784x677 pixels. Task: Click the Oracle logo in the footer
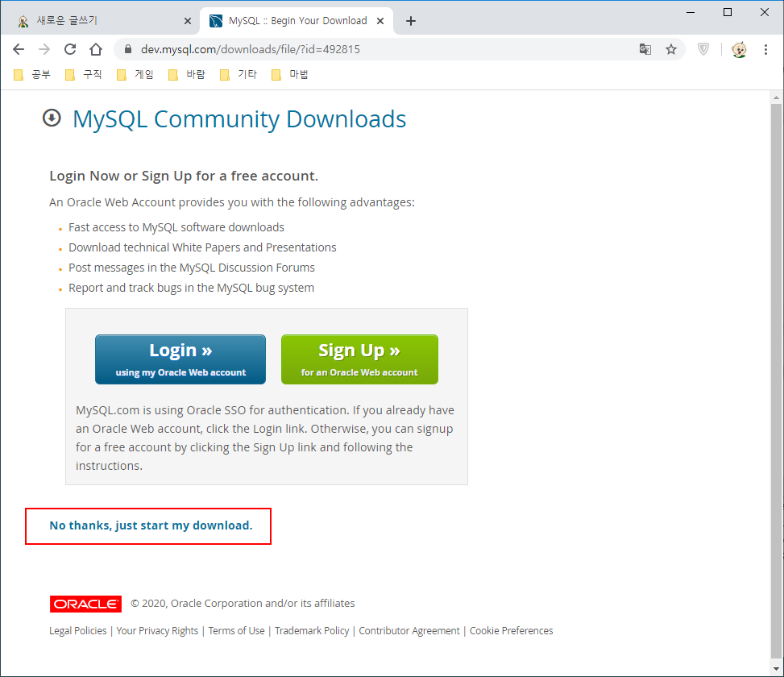click(x=85, y=604)
